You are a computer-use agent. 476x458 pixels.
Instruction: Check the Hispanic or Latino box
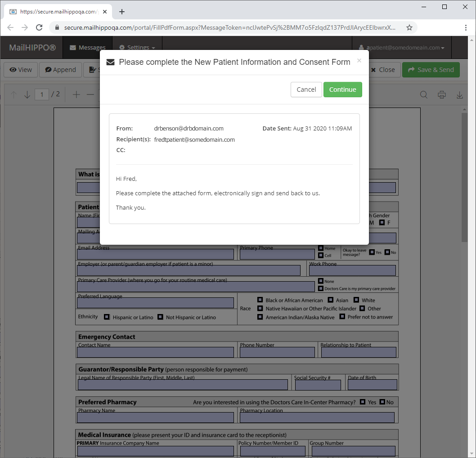[x=107, y=317]
